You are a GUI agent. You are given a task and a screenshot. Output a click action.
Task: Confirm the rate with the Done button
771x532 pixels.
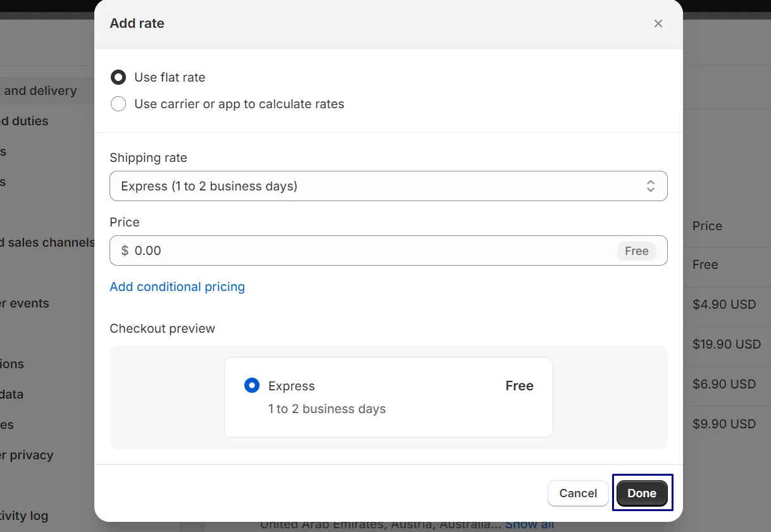point(642,493)
